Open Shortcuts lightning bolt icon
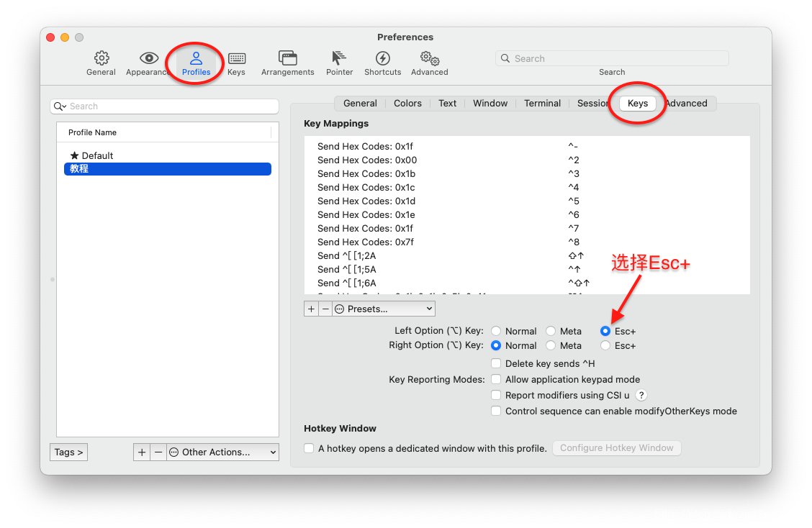Viewport: 812px width, 528px height. click(382, 58)
